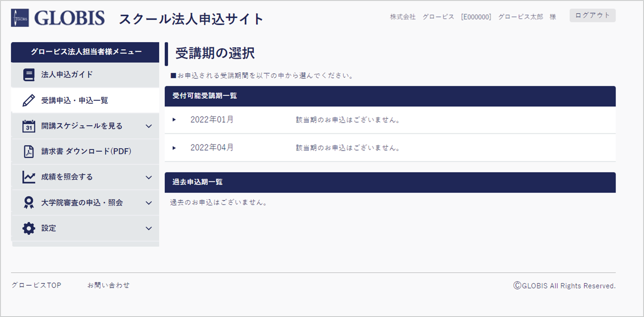
Task: Click the 受講期の選択 heading
Action: coord(215,53)
